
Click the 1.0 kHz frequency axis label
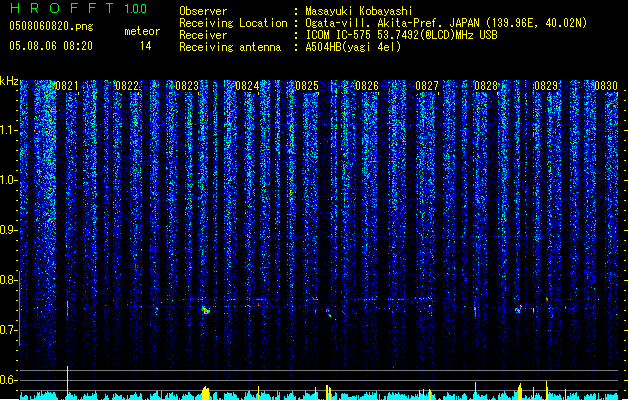pos(8,180)
